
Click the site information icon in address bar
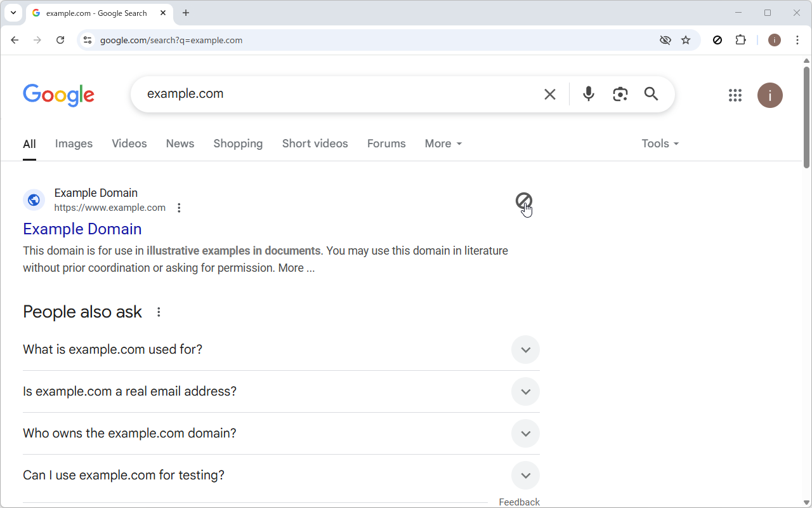point(87,39)
